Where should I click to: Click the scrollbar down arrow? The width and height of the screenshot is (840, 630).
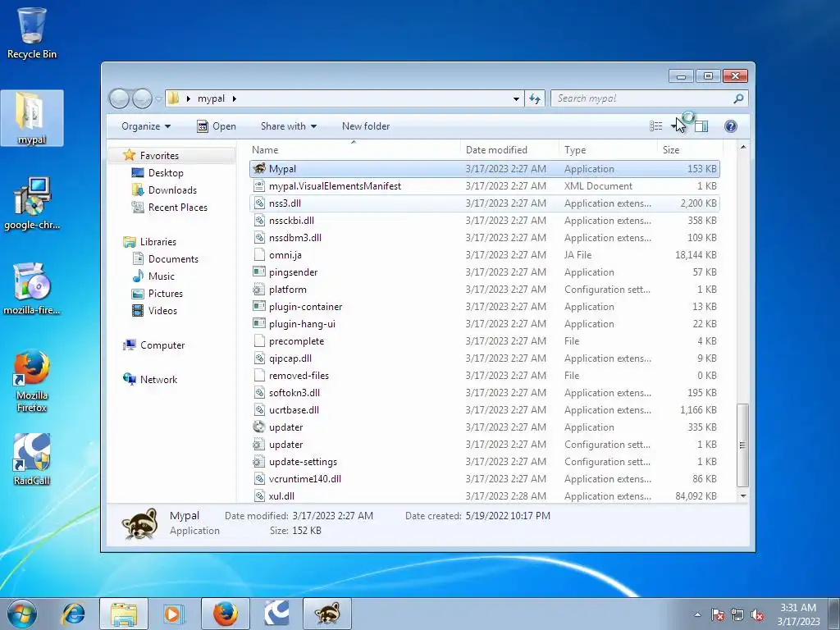click(x=742, y=496)
